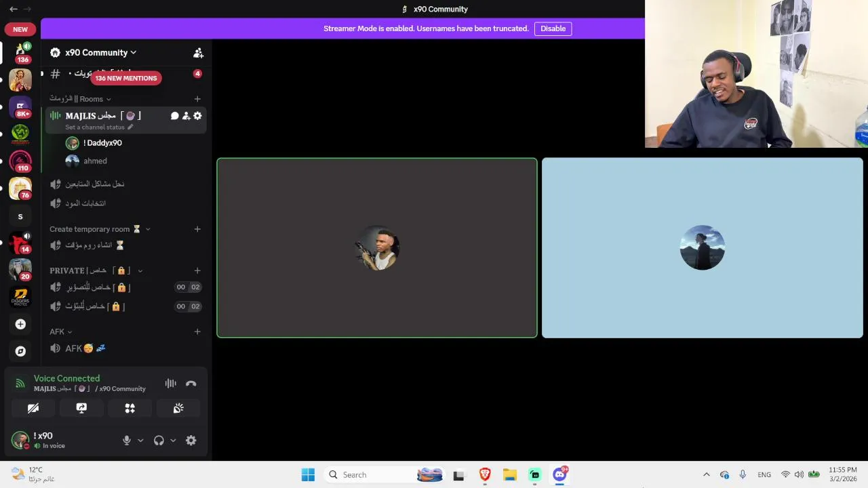Open Brave browser from the taskbar
This screenshot has width=868, height=488.
485,474
